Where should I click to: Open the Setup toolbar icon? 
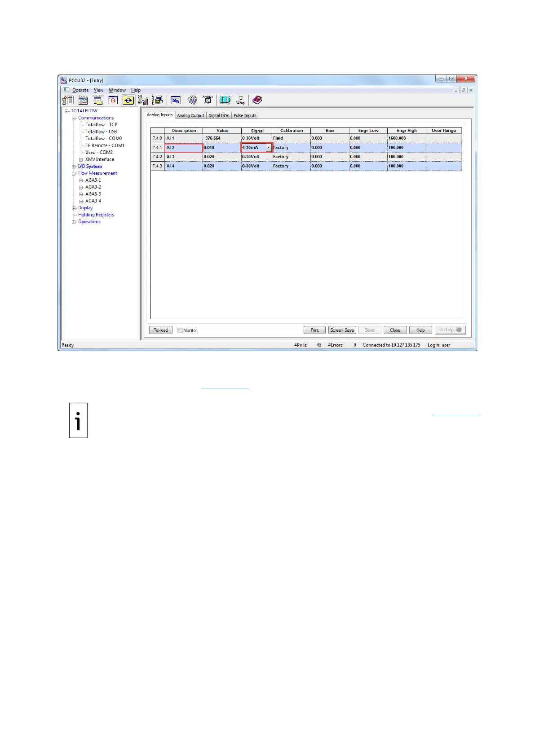240,100
